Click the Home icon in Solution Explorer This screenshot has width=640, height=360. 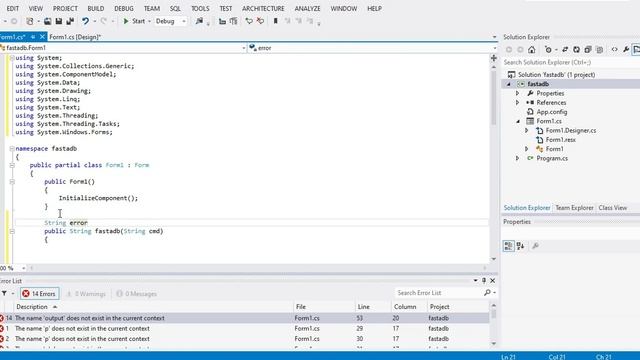tap(531, 50)
